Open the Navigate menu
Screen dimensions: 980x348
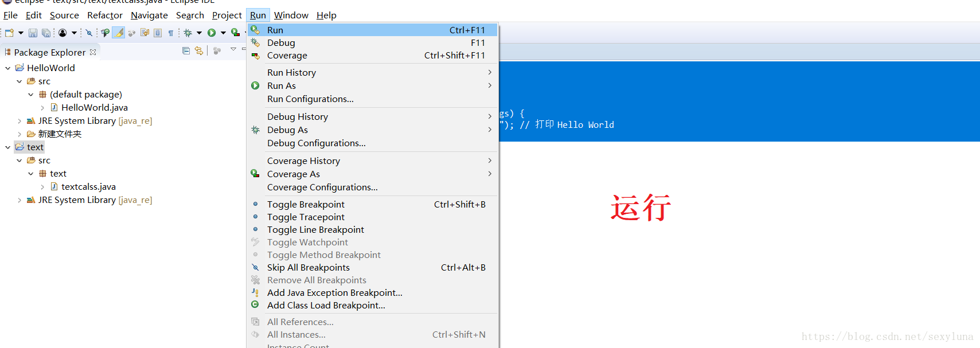coord(149,15)
